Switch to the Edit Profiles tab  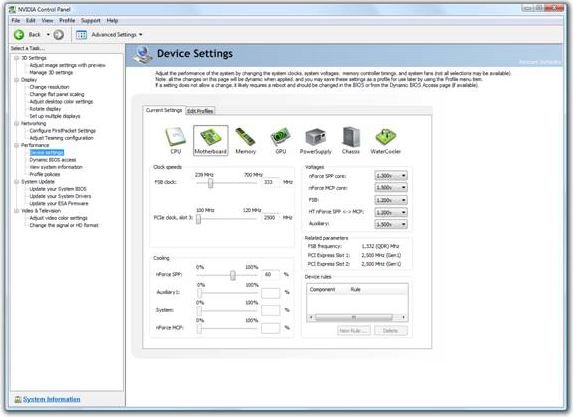tap(200, 111)
